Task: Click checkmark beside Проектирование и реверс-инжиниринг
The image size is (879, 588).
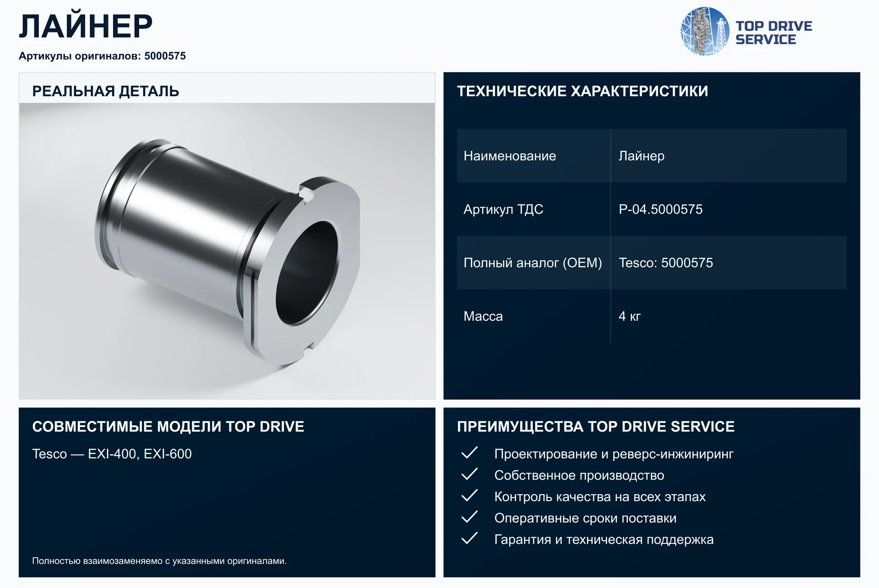Action: 469,453
